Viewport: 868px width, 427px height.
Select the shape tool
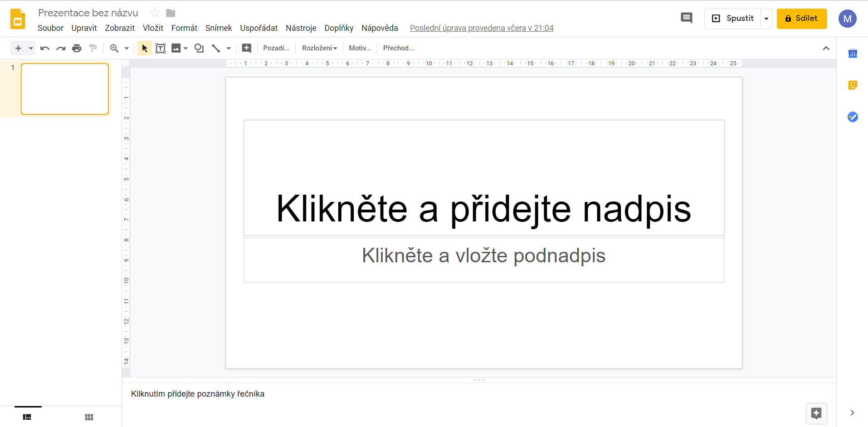coord(199,48)
